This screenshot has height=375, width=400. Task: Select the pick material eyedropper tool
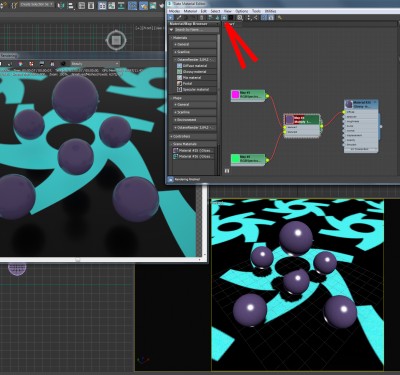coord(179,17)
